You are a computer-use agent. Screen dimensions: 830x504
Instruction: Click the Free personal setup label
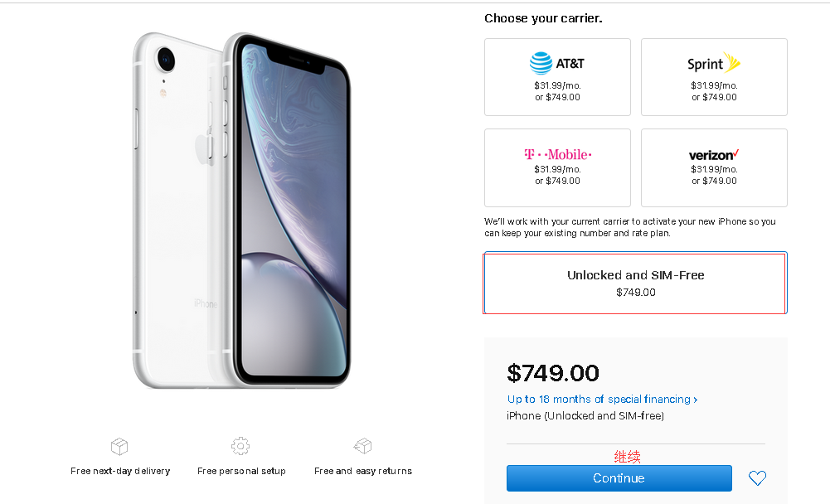tap(241, 471)
